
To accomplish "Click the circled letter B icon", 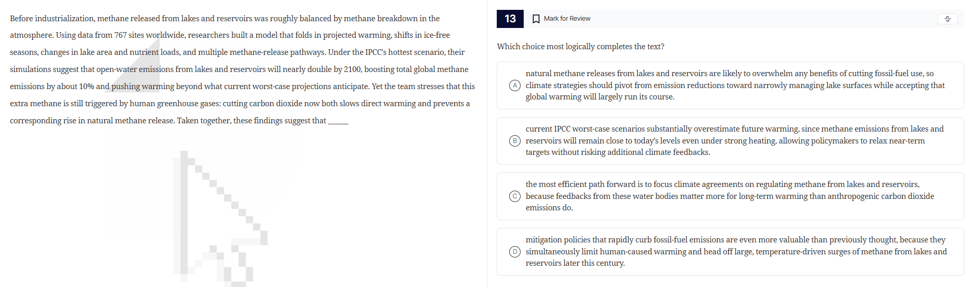I will [514, 141].
